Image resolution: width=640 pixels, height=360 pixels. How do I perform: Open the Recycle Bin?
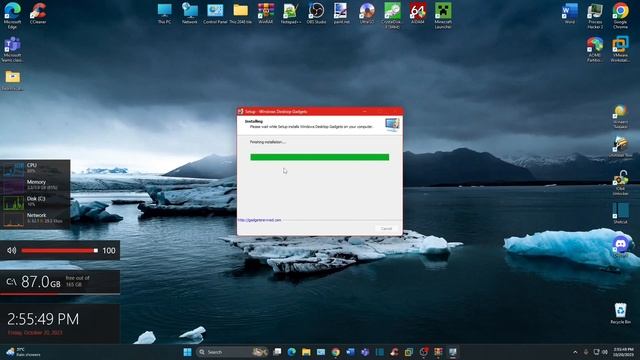click(620, 313)
